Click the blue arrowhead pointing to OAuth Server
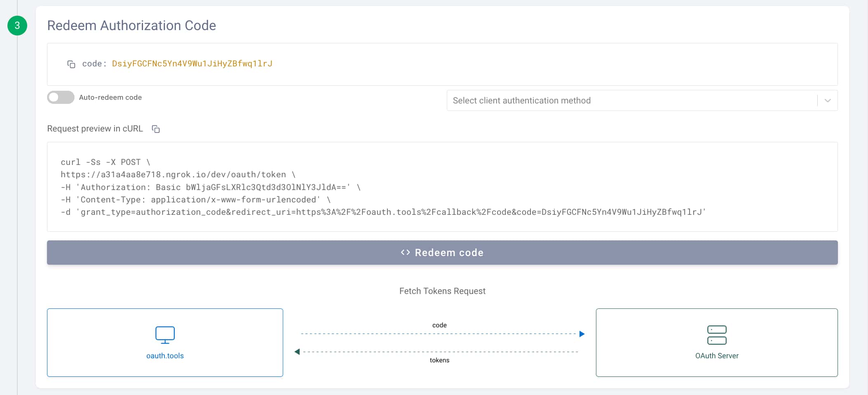The width and height of the screenshot is (868, 395). click(582, 334)
